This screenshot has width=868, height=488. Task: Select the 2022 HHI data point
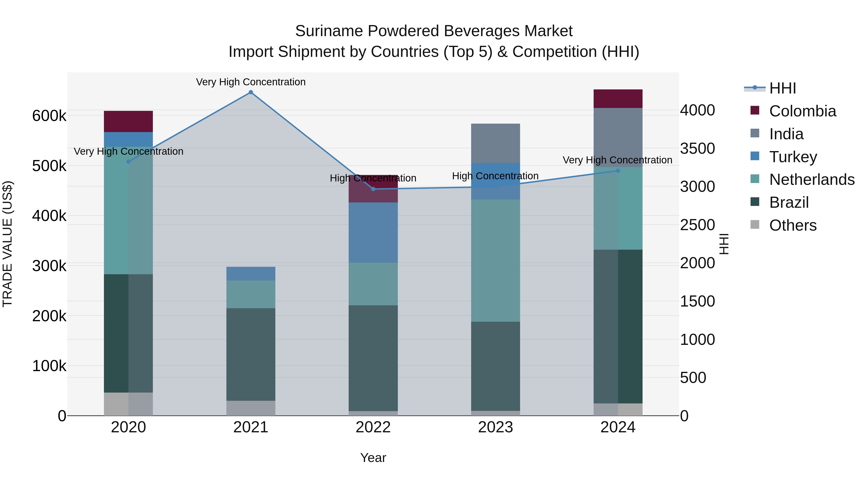tap(373, 189)
